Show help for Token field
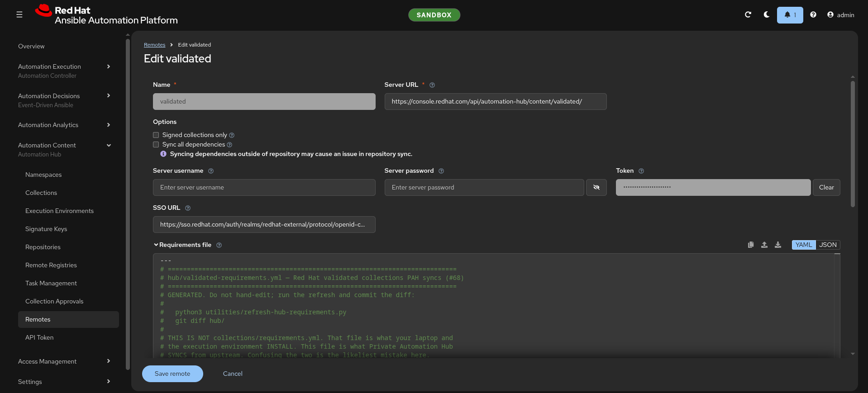Viewport: 868px width, 393px height. (x=641, y=171)
